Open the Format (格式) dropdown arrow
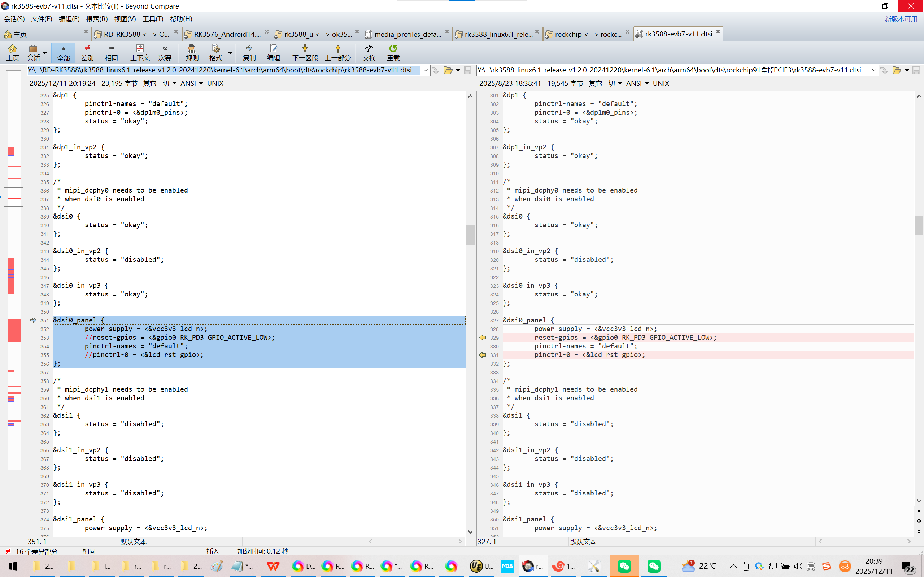This screenshot has height=577, width=924. (230, 53)
